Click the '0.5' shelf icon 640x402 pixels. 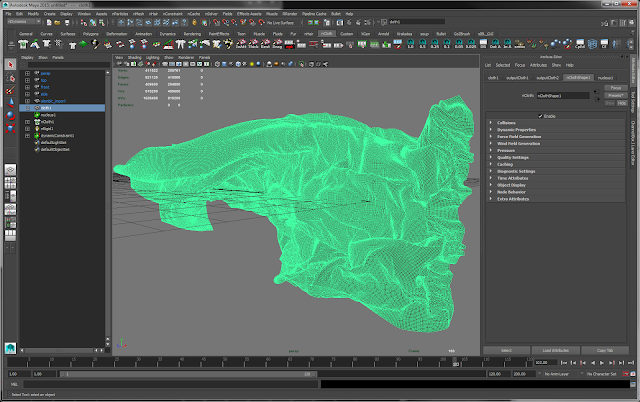[422, 44]
